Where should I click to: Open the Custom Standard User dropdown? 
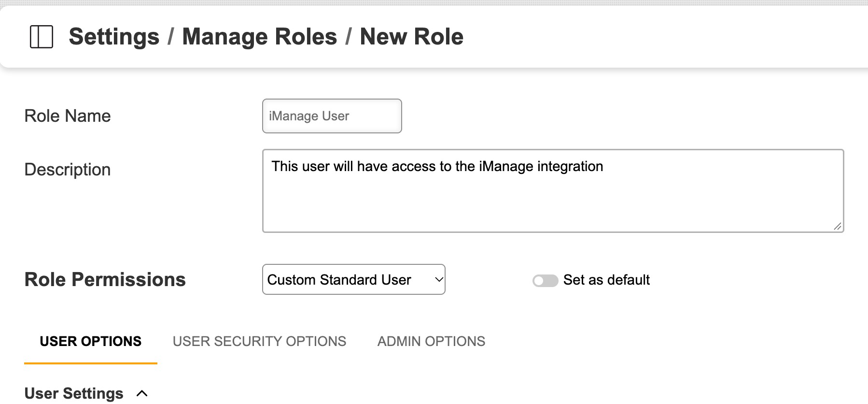pyautogui.click(x=353, y=279)
